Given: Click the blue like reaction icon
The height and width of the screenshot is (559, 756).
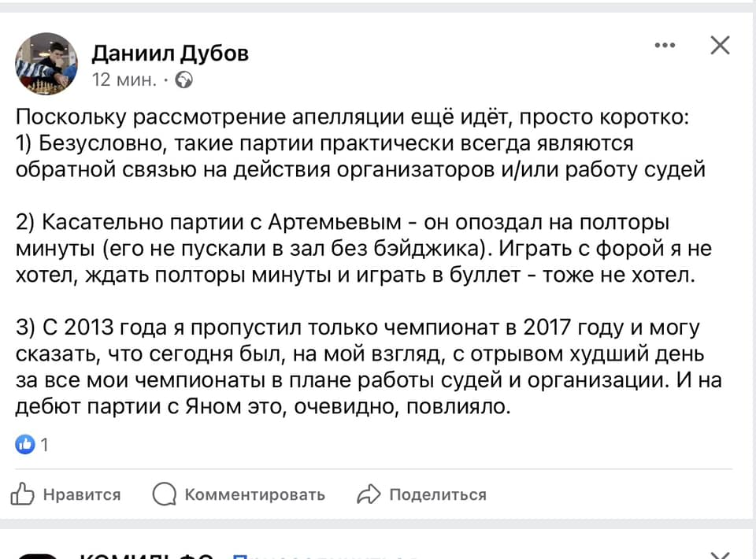Looking at the screenshot, I should (x=25, y=445).
